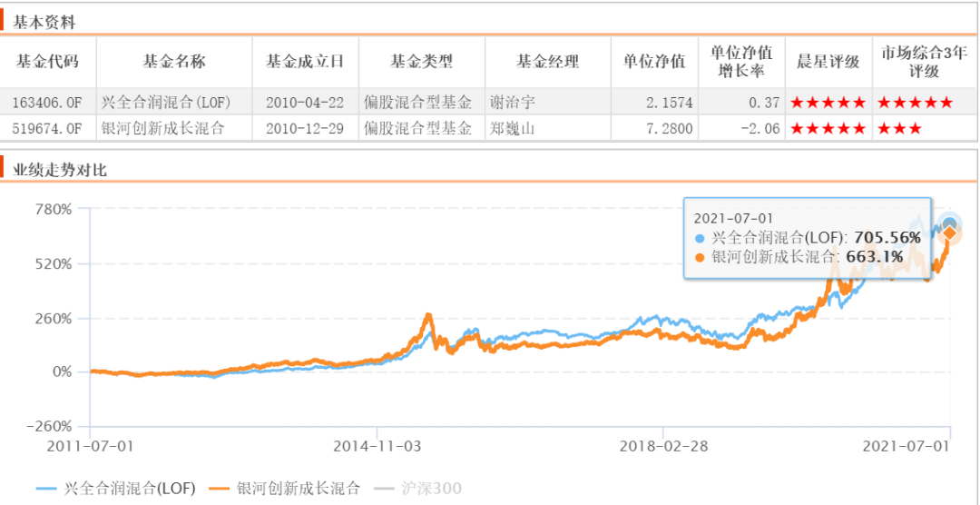Click five-star 晨星 rating of 银河创新成长混合
The height and width of the screenshot is (505, 980).
tap(828, 129)
